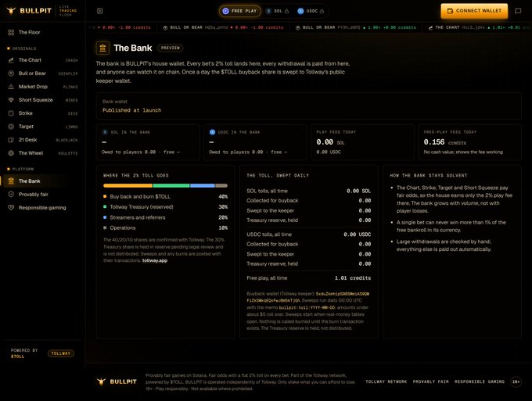Image resolution: width=532 pixels, height=401 pixels.
Task: Click The Chart crash game icon
Action: pos(11,60)
